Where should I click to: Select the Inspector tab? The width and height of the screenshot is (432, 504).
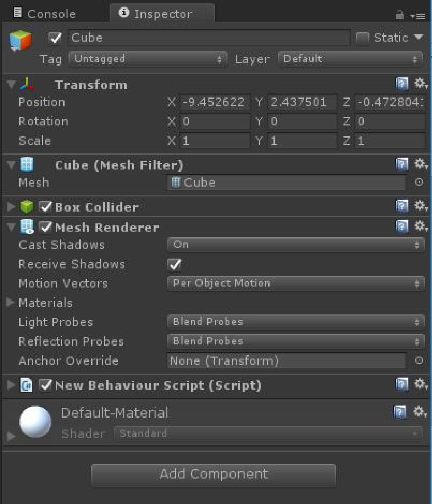pyautogui.click(x=162, y=14)
